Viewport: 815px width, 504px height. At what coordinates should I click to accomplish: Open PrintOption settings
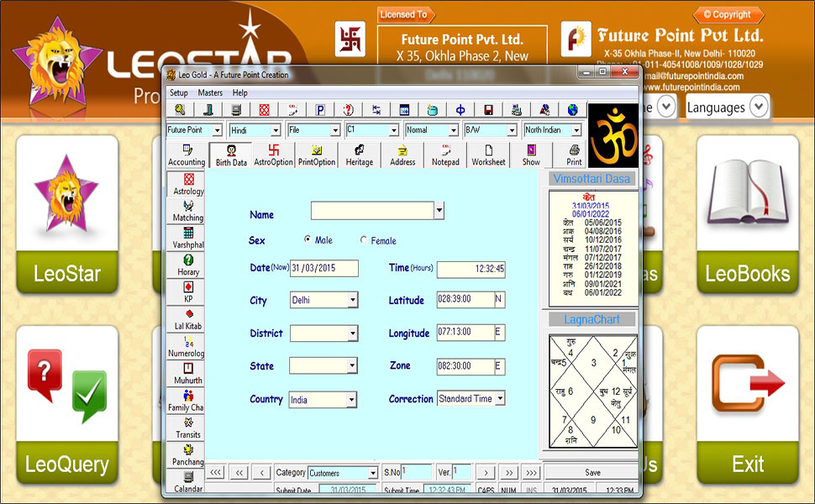coord(317,155)
